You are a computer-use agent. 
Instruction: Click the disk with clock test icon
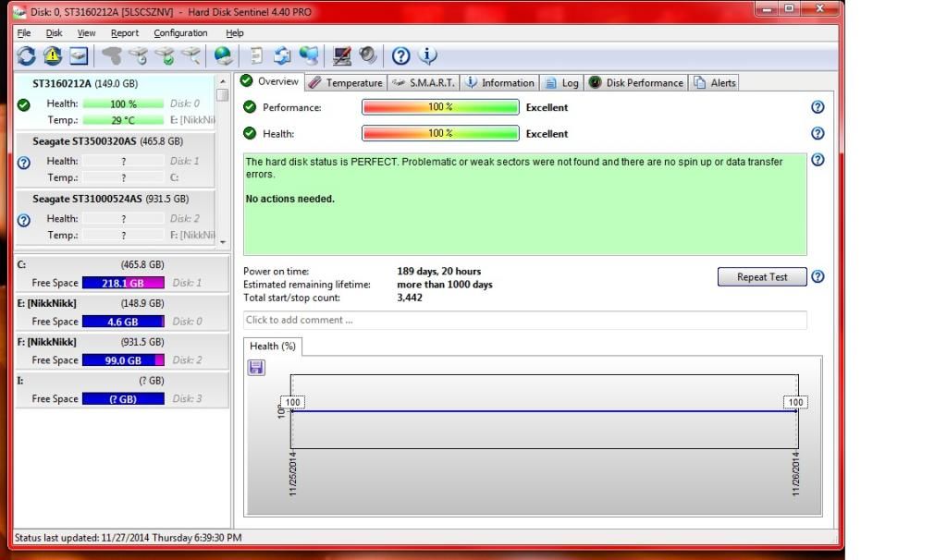[139, 56]
